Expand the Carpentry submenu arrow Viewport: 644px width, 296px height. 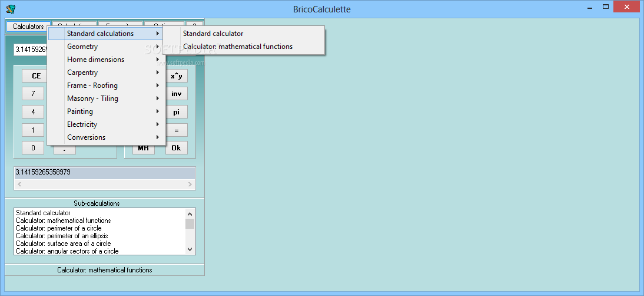pos(158,73)
